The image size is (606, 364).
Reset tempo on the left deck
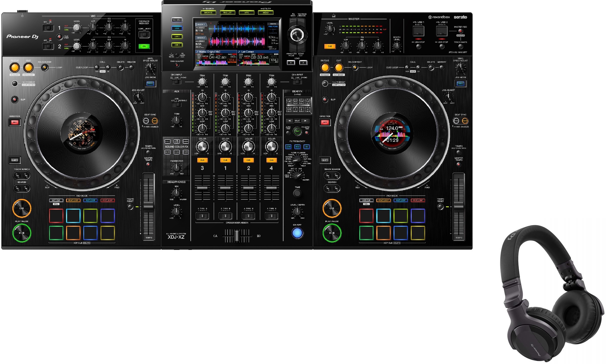point(130,207)
